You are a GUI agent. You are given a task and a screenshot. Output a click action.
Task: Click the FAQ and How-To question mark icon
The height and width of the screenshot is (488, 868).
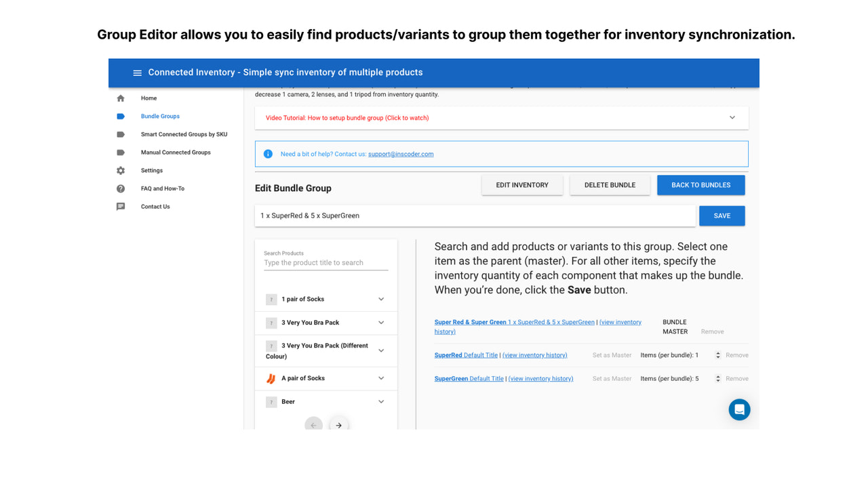[x=121, y=188]
